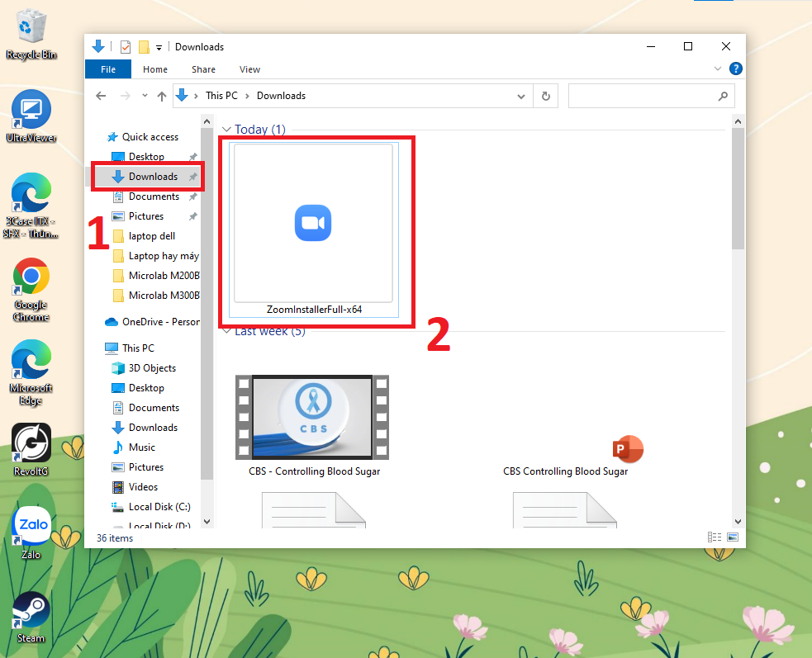Screen dimensions: 812x658
Task: Launch Google Chrome desktop shortcut
Action: tap(31, 290)
